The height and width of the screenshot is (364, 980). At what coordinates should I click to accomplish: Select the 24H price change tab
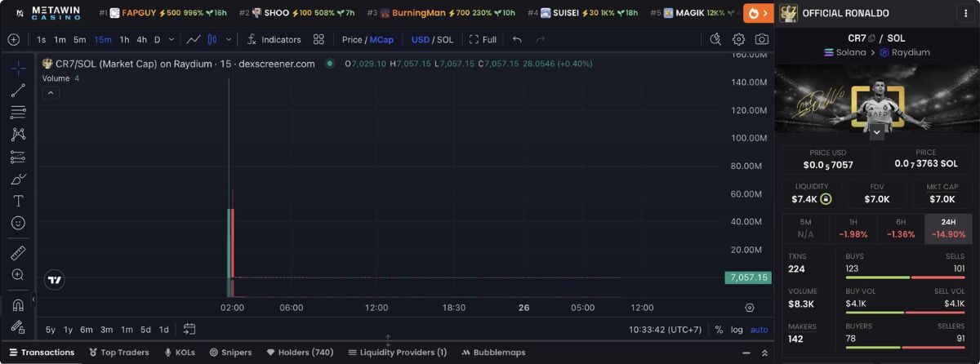click(x=948, y=228)
